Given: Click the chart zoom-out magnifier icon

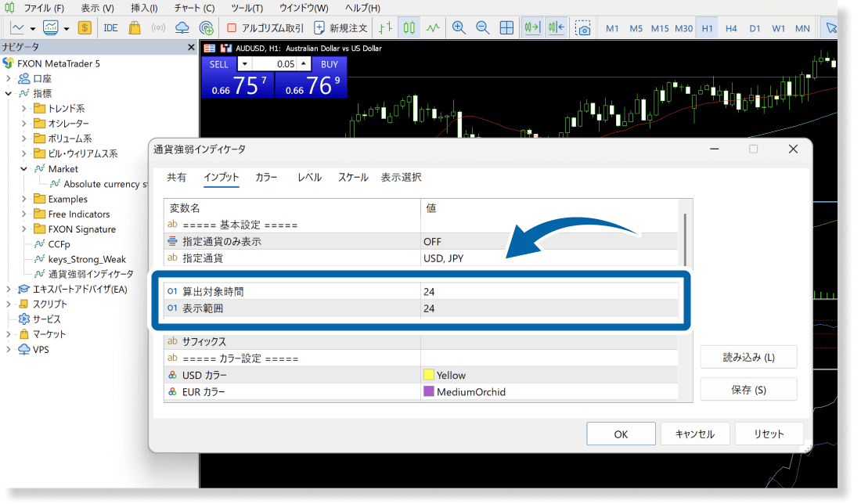Looking at the screenshot, I should [483, 27].
